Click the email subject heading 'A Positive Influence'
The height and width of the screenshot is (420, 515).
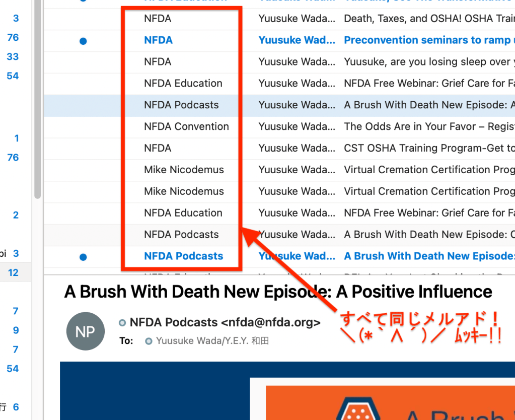(278, 292)
